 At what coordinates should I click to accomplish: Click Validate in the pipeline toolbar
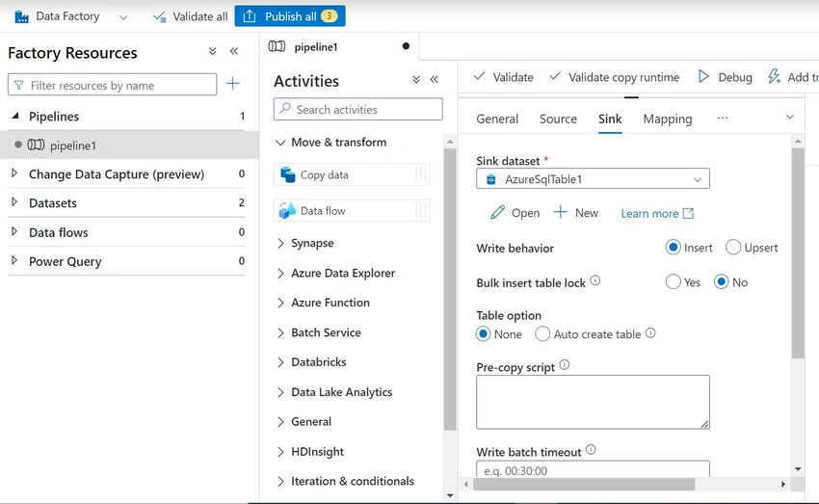pos(503,77)
